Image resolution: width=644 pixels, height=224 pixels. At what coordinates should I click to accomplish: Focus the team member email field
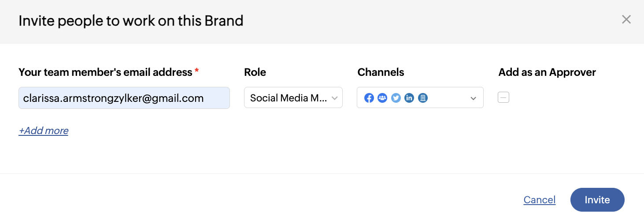[x=124, y=98]
